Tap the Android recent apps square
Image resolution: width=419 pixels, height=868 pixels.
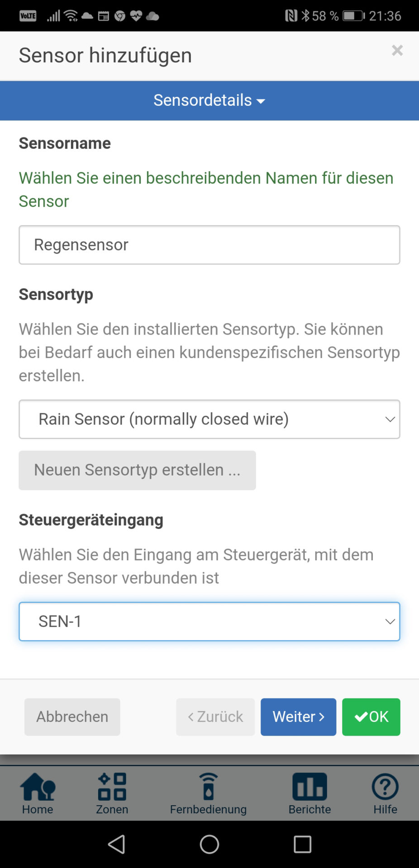(302, 844)
